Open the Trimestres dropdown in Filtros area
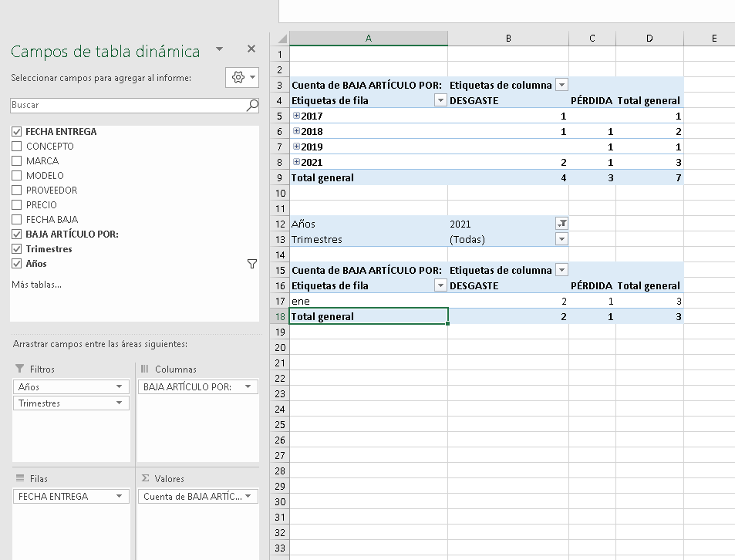 [x=119, y=403]
